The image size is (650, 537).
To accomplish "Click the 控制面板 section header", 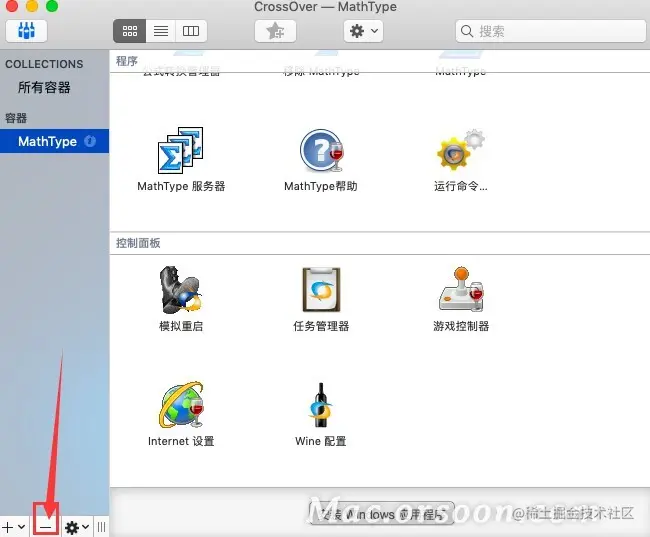I will (138, 243).
